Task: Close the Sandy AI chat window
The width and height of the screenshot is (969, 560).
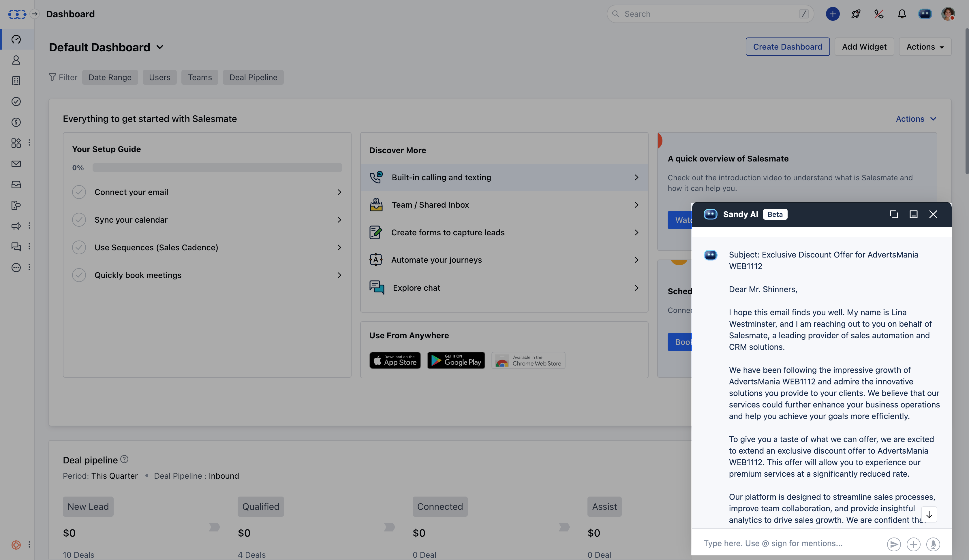Action: coord(933,214)
